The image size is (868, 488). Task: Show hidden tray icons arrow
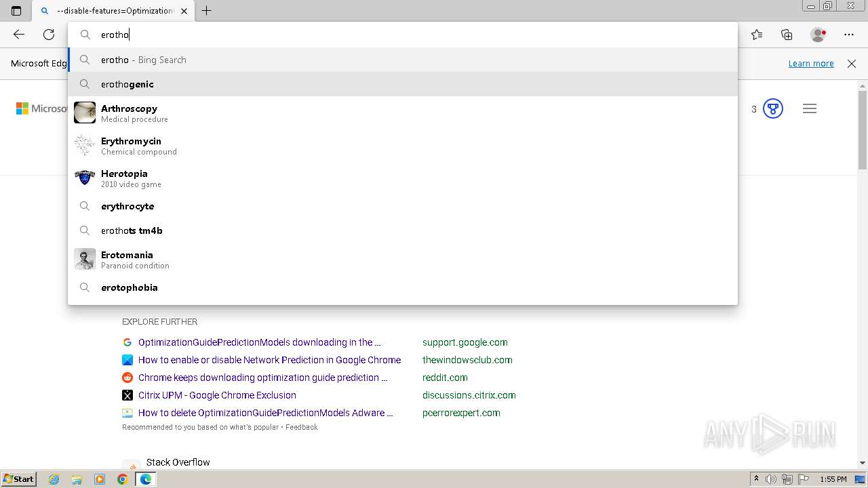tap(756, 479)
